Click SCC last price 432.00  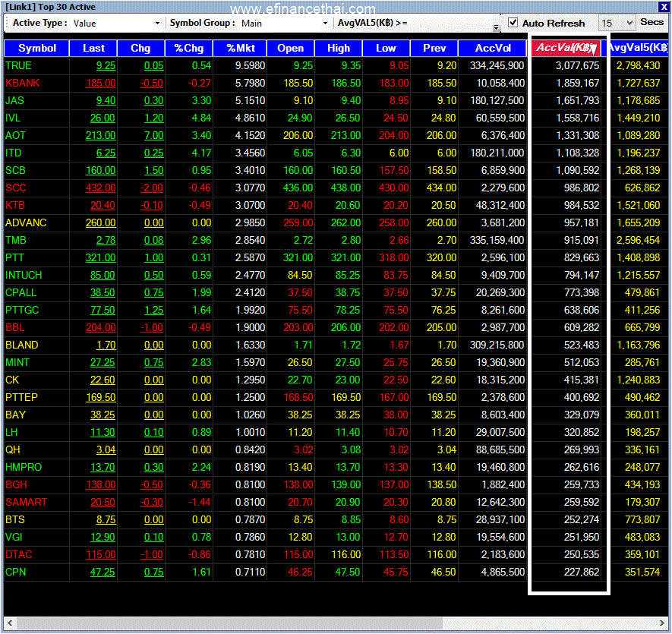pyautogui.click(x=101, y=188)
